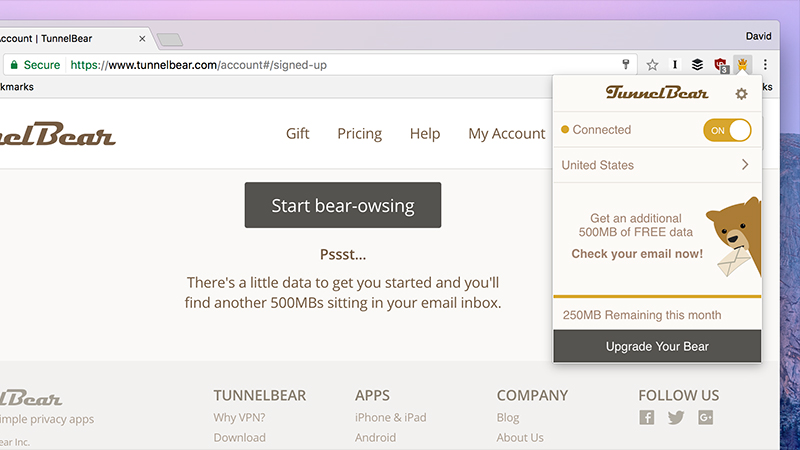Open the red shield blocker extension
The width and height of the screenshot is (800, 450).
coord(721,65)
